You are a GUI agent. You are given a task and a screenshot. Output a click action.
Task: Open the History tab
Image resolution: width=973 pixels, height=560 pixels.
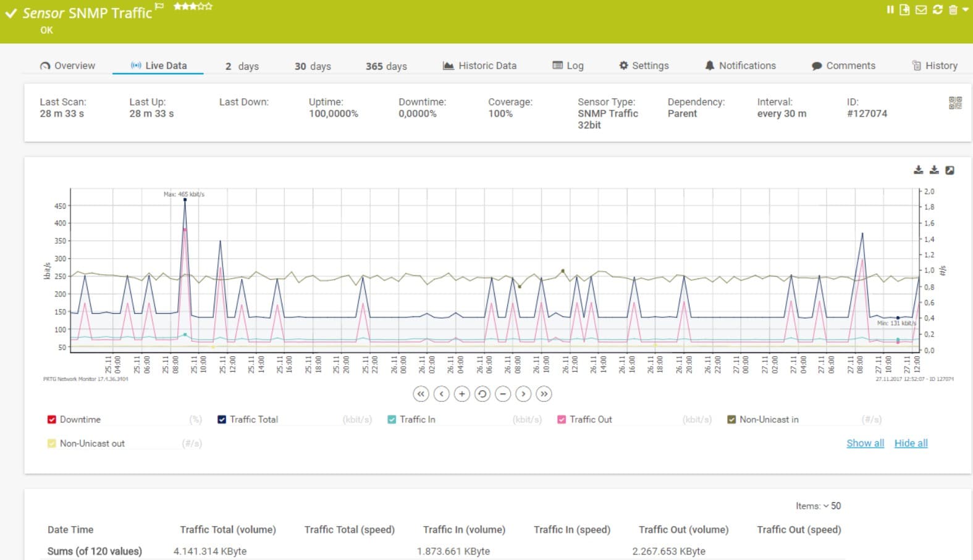[935, 65]
